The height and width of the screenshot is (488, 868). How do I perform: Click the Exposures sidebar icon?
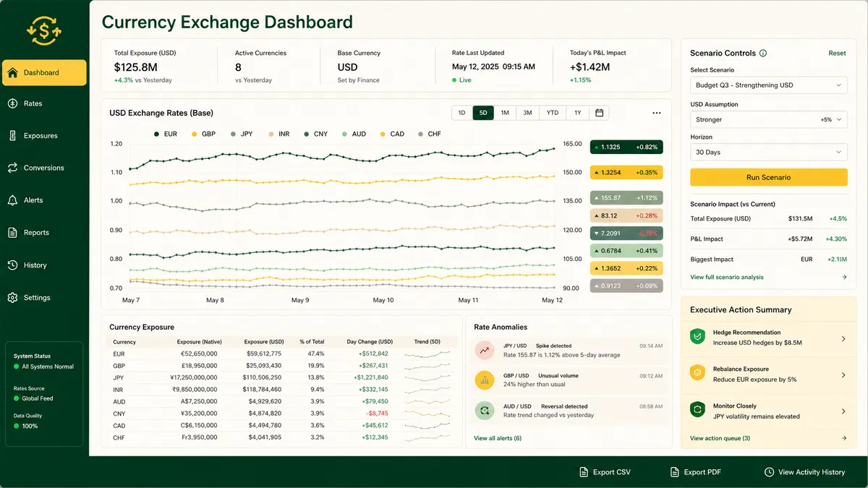coord(12,136)
